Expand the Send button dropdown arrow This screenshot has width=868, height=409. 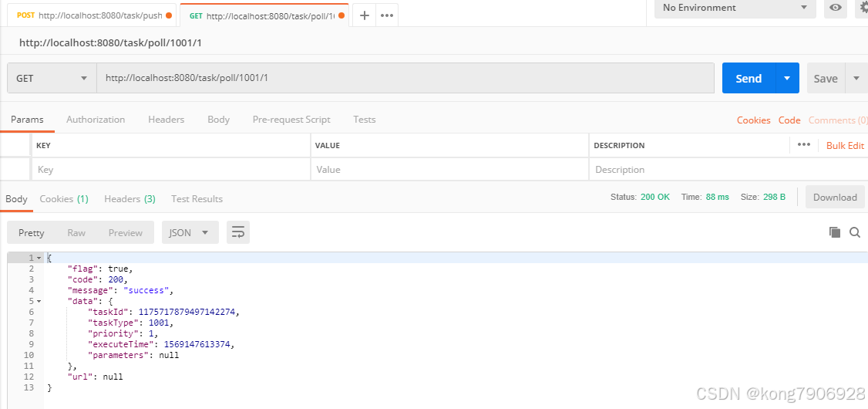tap(787, 79)
